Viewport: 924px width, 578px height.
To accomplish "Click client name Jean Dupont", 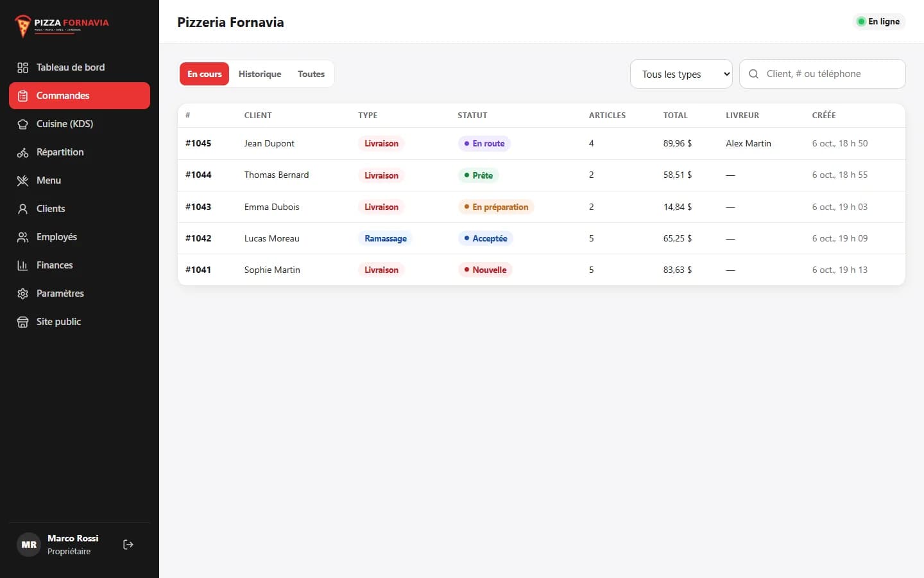I will [x=269, y=143].
